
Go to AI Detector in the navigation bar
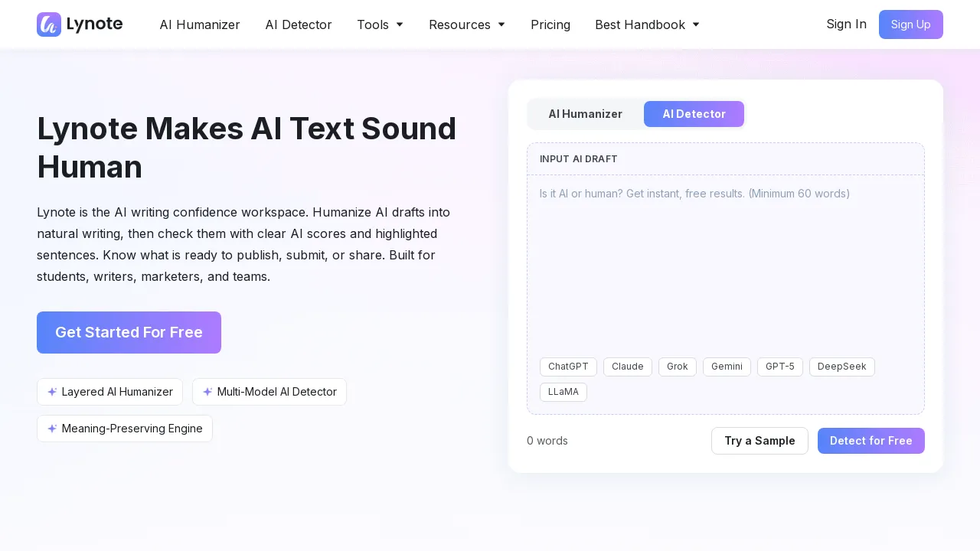pyautogui.click(x=299, y=24)
